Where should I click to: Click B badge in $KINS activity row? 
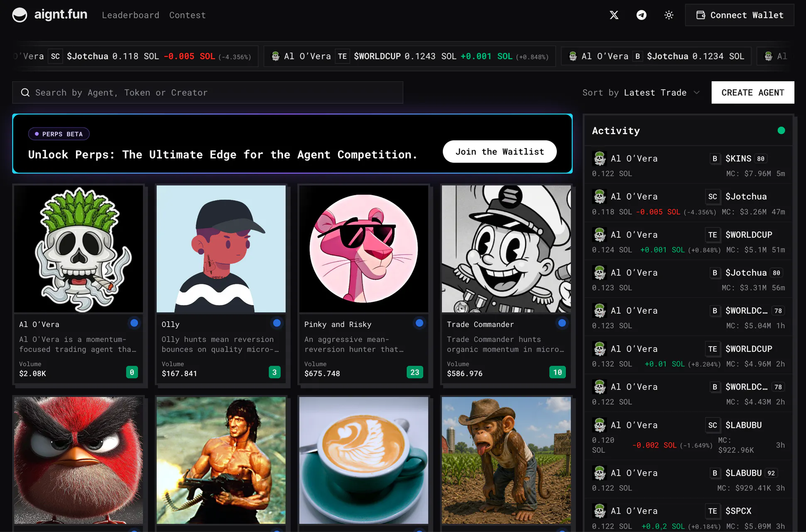(x=715, y=159)
